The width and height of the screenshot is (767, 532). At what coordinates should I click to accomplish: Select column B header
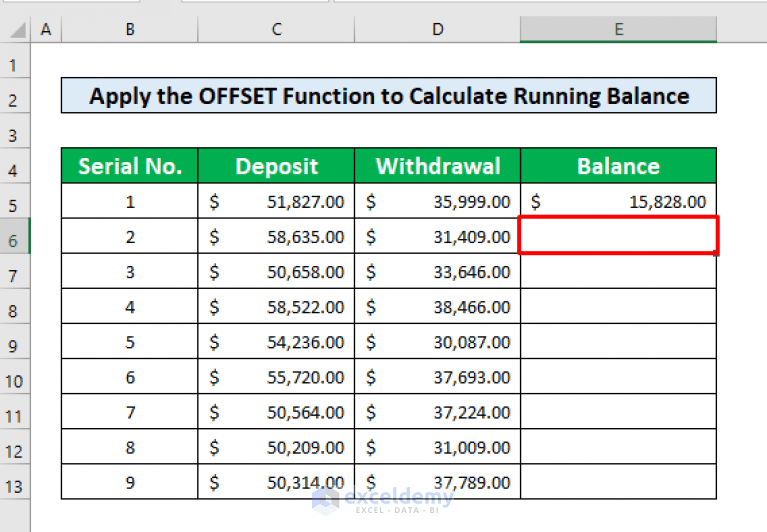click(x=130, y=29)
